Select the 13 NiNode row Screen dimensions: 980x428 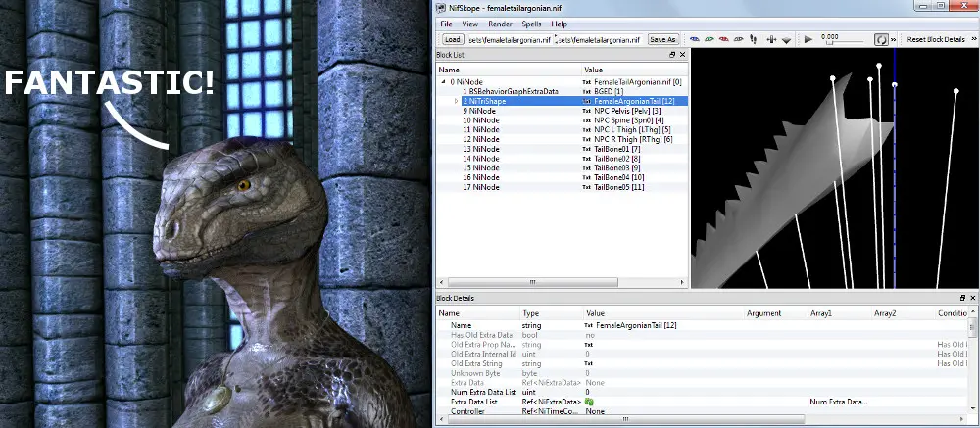tap(562, 149)
